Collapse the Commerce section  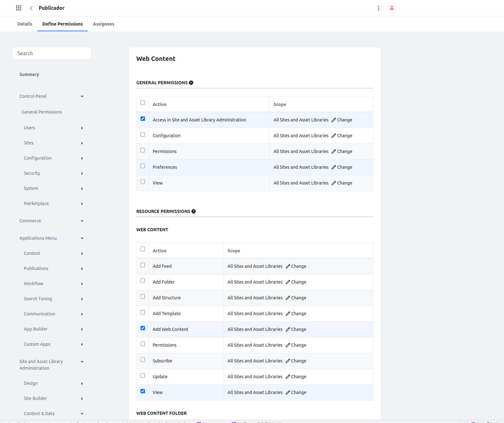(x=82, y=221)
